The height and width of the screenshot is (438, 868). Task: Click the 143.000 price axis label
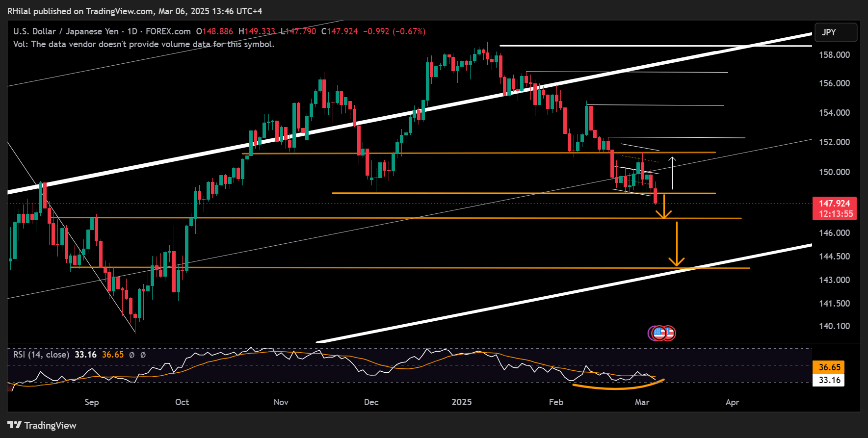(x=834, y=280)
